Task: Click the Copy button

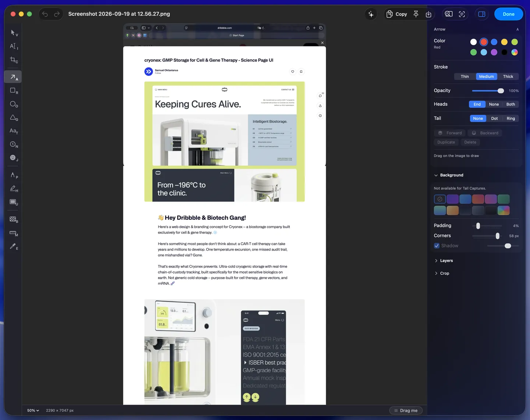Action: 397,14
